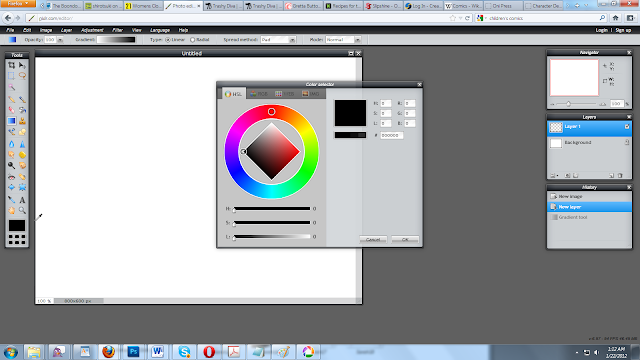Screen dimensions: 640x360
Task: Open the Opacity dropdown arrow
Action: (60, 40)
